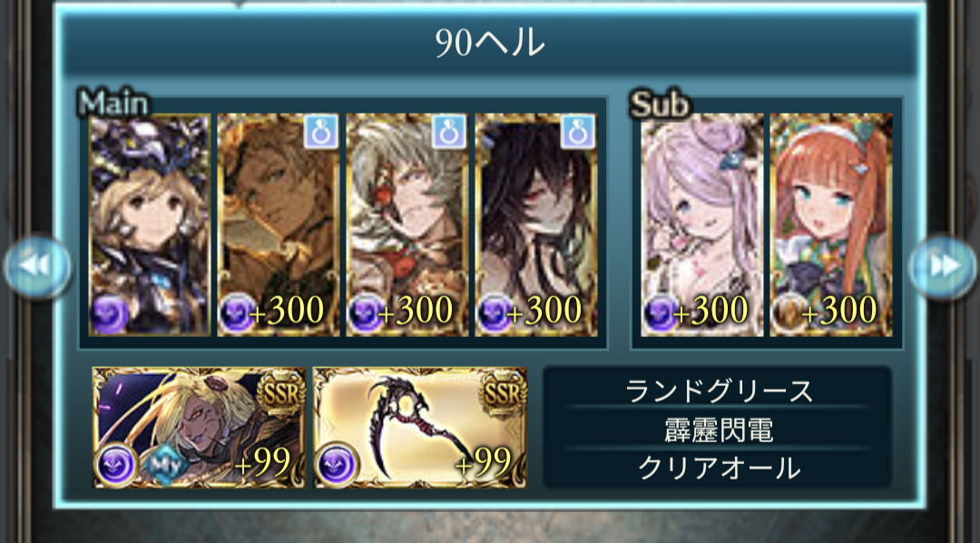The image size is (980, 543).
Task: Select the blonde main character portrait
Action: 150,225
